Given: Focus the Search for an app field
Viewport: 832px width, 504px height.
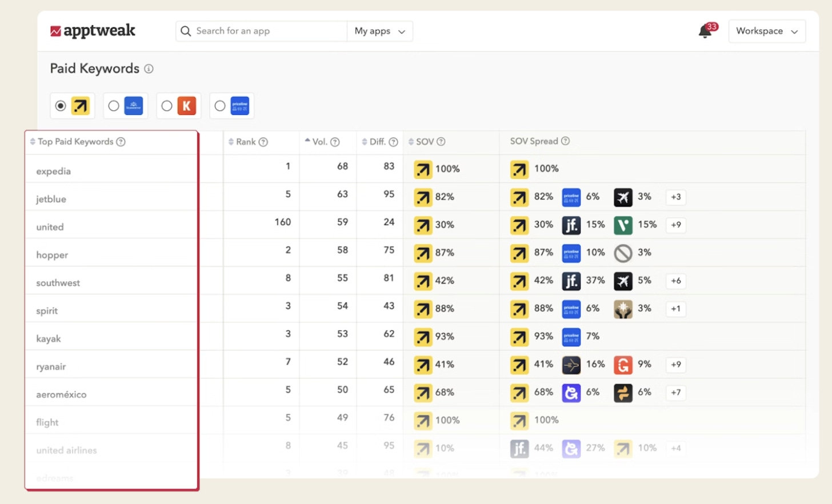Looking at the screenshot, I should coord(261,31).
